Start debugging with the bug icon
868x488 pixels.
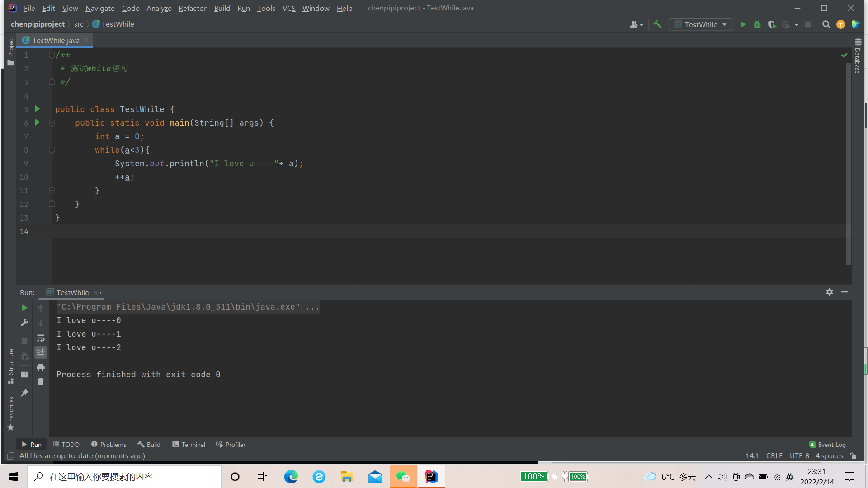[x=757, y=24]
